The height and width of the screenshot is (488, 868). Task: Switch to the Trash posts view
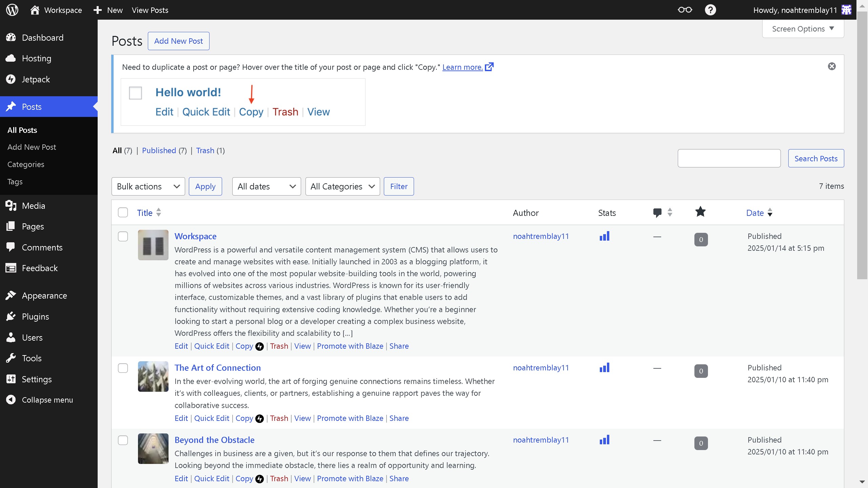click(x=205, y=150)
